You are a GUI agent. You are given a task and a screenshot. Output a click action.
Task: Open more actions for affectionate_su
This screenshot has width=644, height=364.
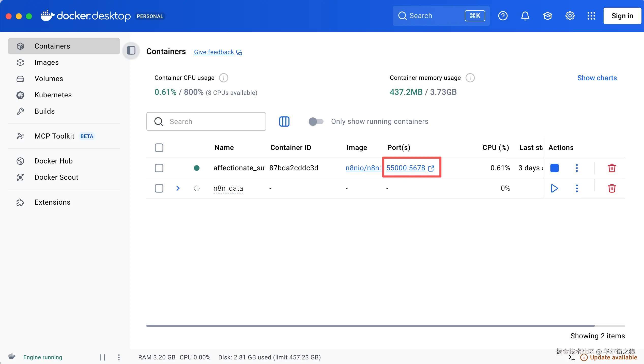tap(577, 168)
